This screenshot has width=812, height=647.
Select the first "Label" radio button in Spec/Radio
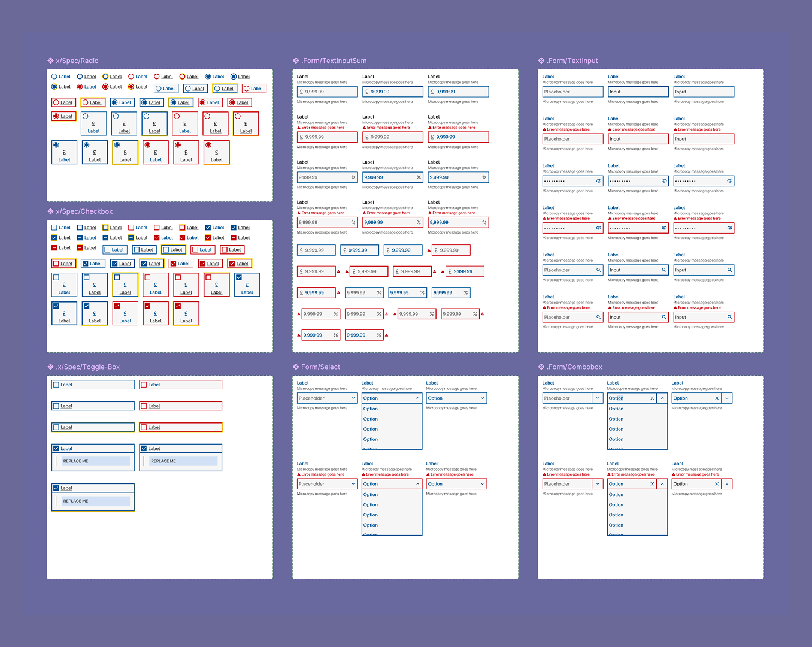(55, 77)
